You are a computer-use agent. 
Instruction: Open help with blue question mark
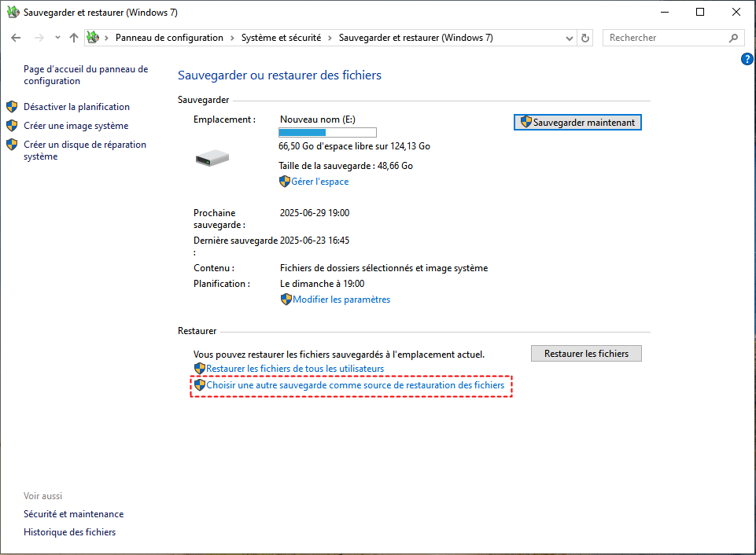coord(747,59)
